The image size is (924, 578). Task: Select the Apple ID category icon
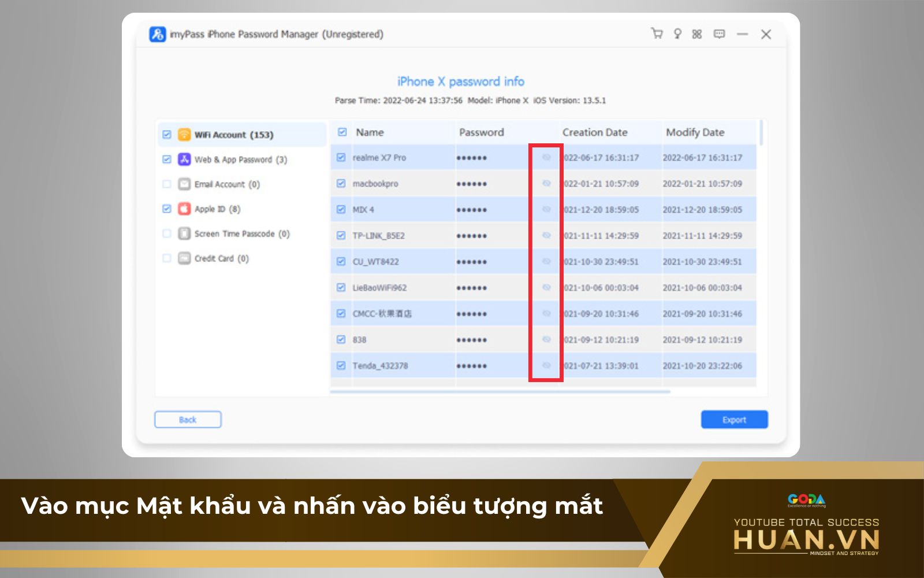click(184, 209)
